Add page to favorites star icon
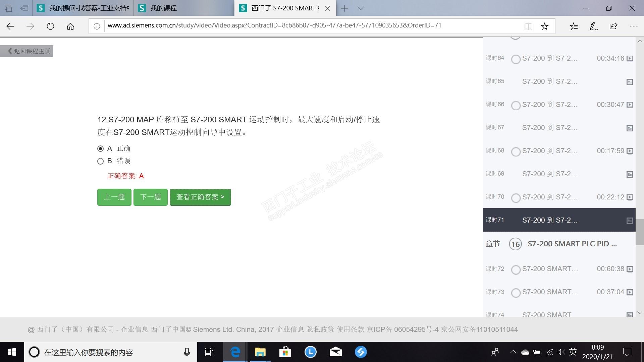The width and height of the screenshot is (644, 362). (544, 26)
